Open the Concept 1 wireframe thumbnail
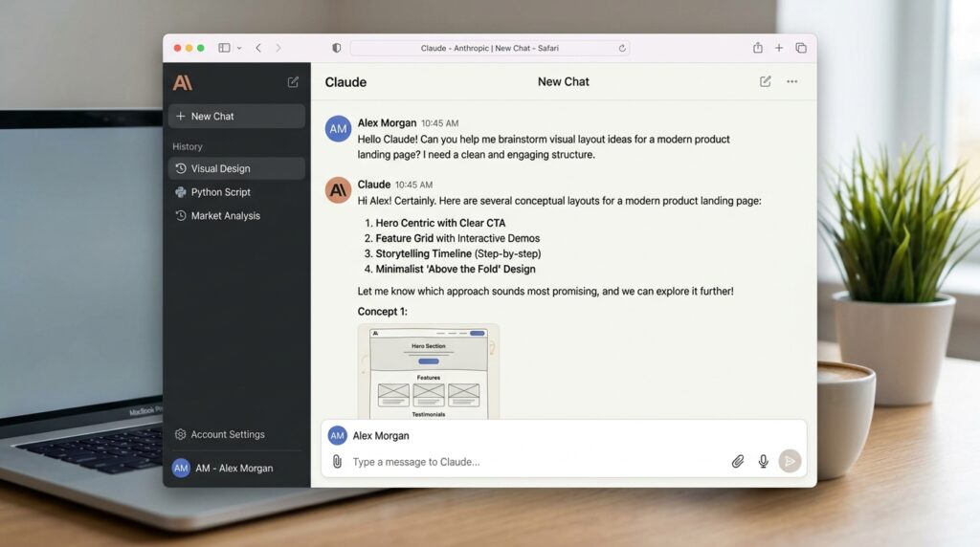Screen dimensions: 980x547 428,371
